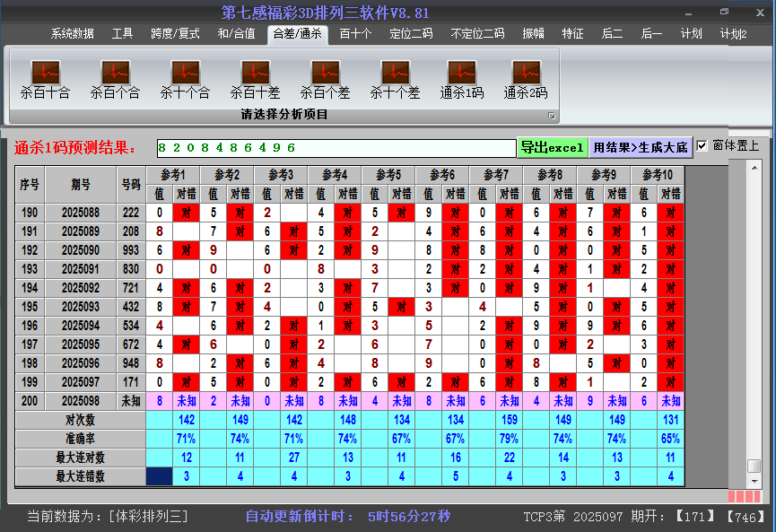The height and width of the screenshot is (532, 776).
Task: Click the vertical scrollbar thumb
Action: (754, 466)
